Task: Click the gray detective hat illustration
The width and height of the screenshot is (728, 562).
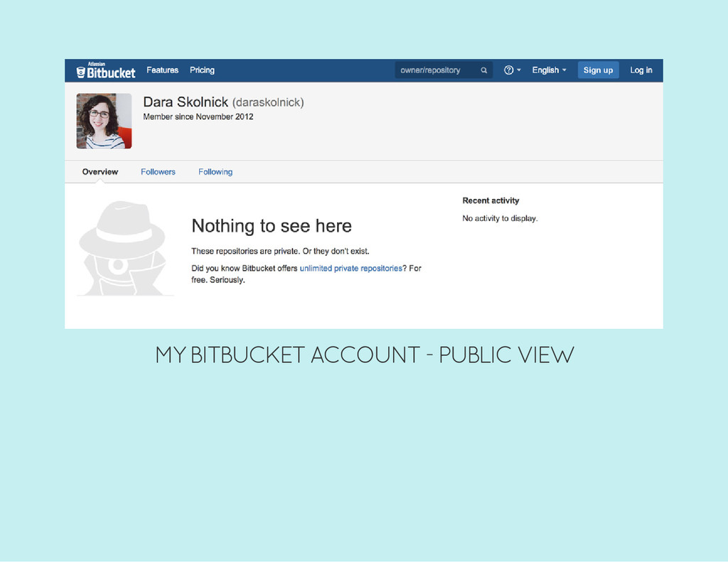Action: coord(124,248)
